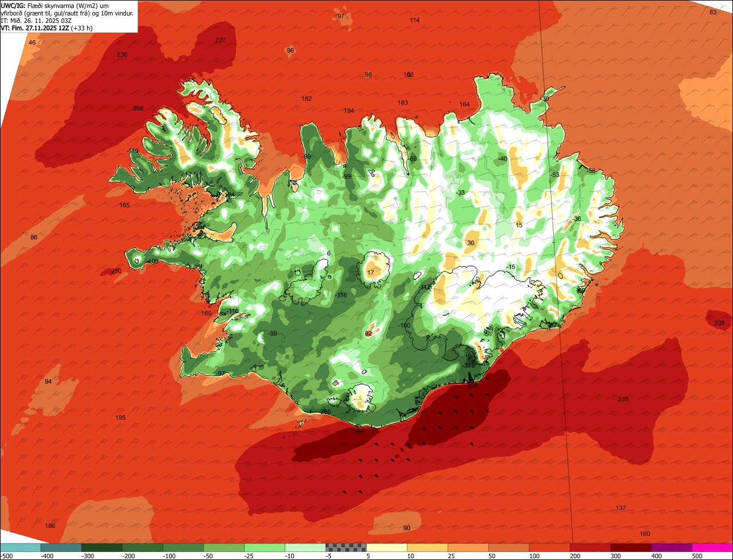Click the map value -69

[x=412, y=159]
